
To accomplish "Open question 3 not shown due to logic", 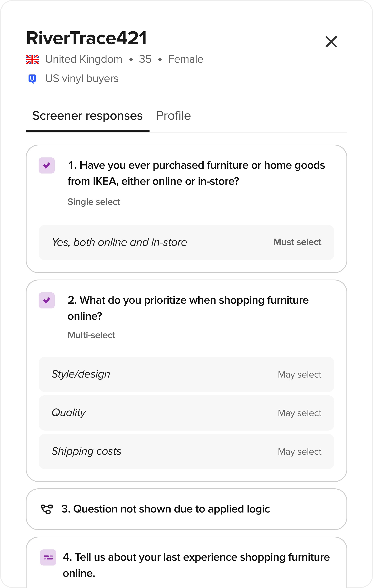I will 165,509.
